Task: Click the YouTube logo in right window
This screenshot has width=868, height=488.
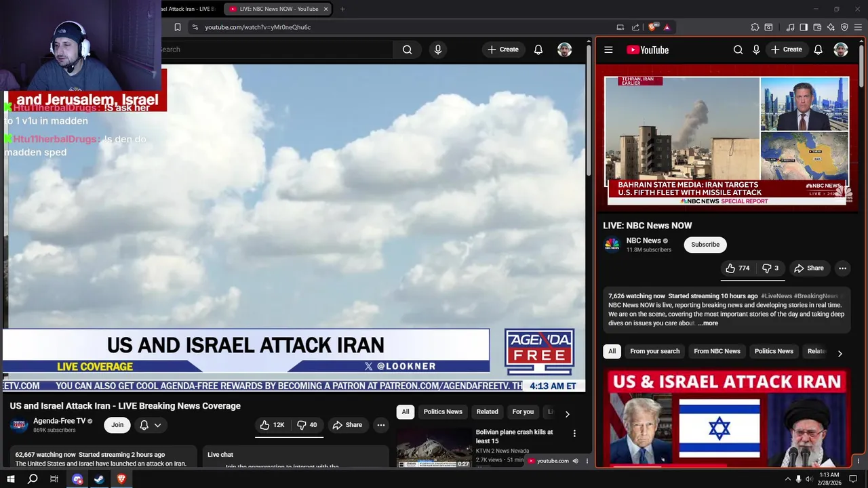Action: point(648,49)
